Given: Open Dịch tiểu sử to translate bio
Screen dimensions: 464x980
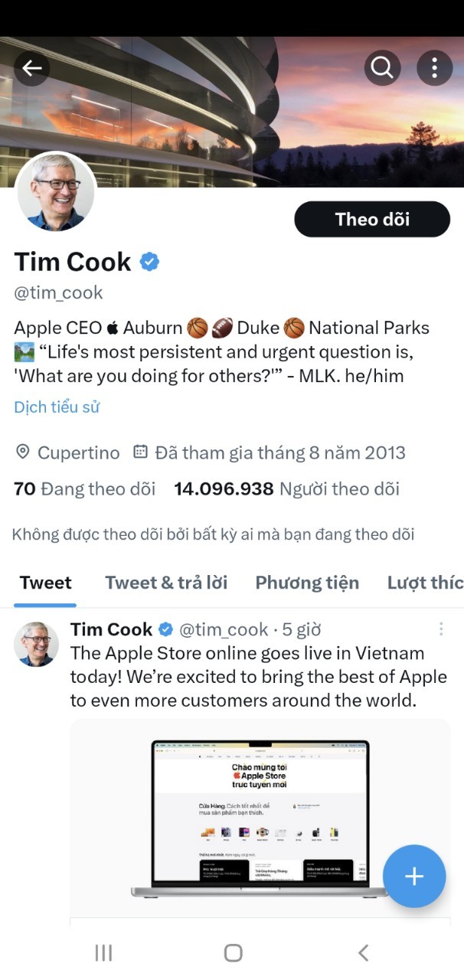Looking at the screenshot, I should pos(56,407).
